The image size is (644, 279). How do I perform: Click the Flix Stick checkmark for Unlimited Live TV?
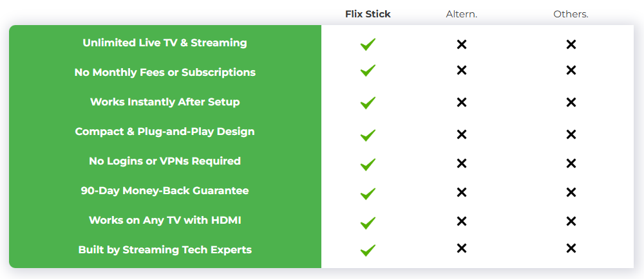[368, 44]
